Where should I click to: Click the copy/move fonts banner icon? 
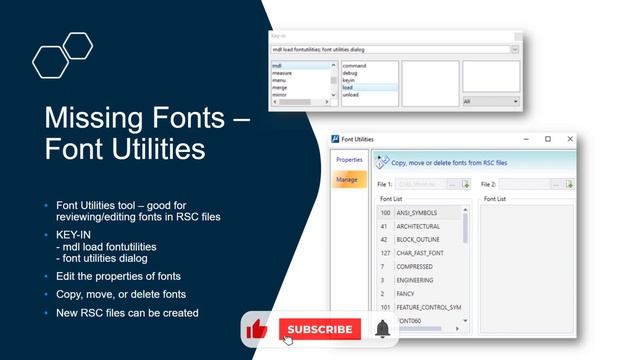click(382, 162)
